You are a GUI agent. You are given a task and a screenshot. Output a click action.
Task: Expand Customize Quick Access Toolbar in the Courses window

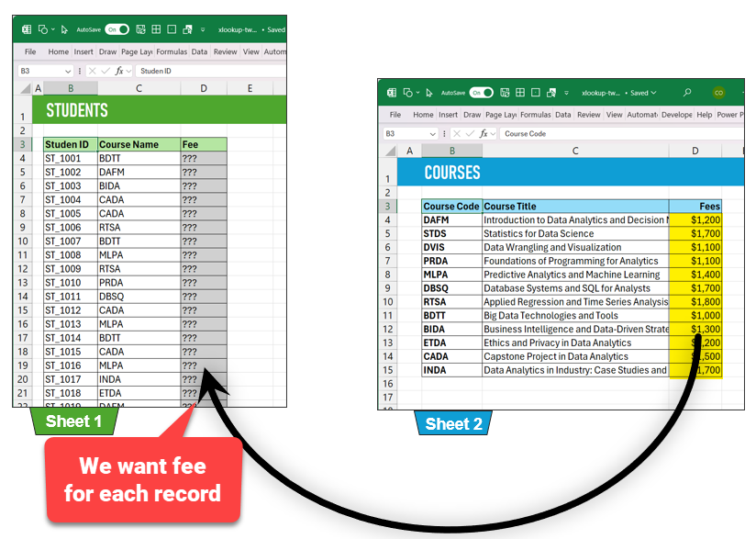564,93
